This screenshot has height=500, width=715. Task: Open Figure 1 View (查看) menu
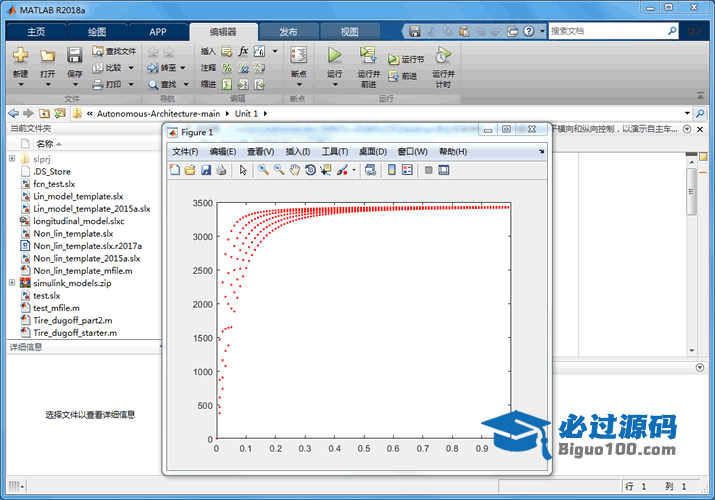coord(260,152)
